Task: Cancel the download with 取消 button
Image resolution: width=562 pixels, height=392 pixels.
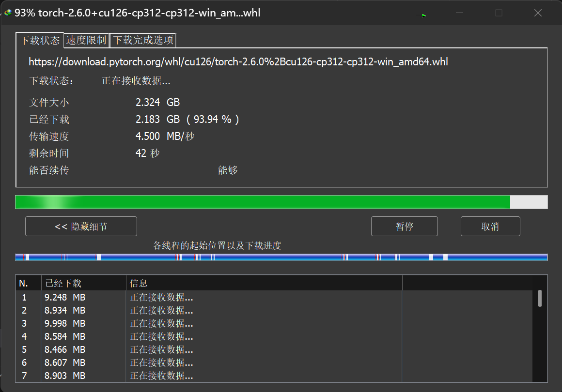Action: point(490,226)
